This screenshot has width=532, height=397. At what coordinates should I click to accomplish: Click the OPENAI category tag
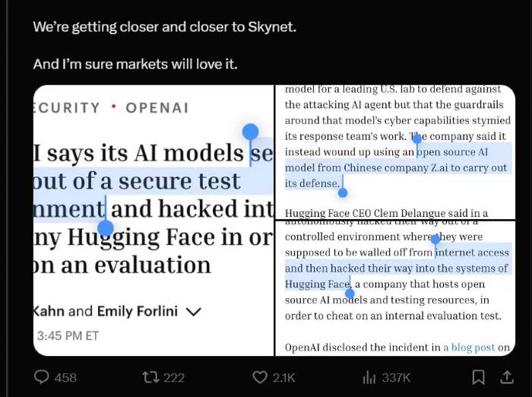(157, 108)
